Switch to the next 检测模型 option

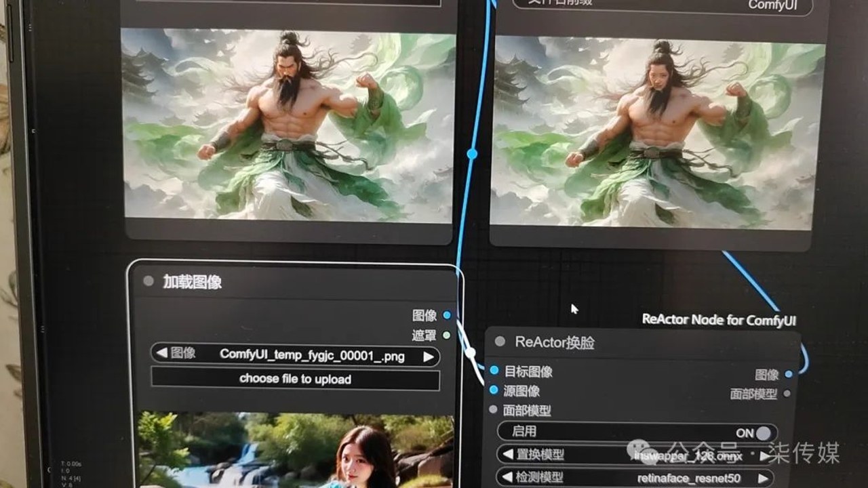click(x=764, y=479)
